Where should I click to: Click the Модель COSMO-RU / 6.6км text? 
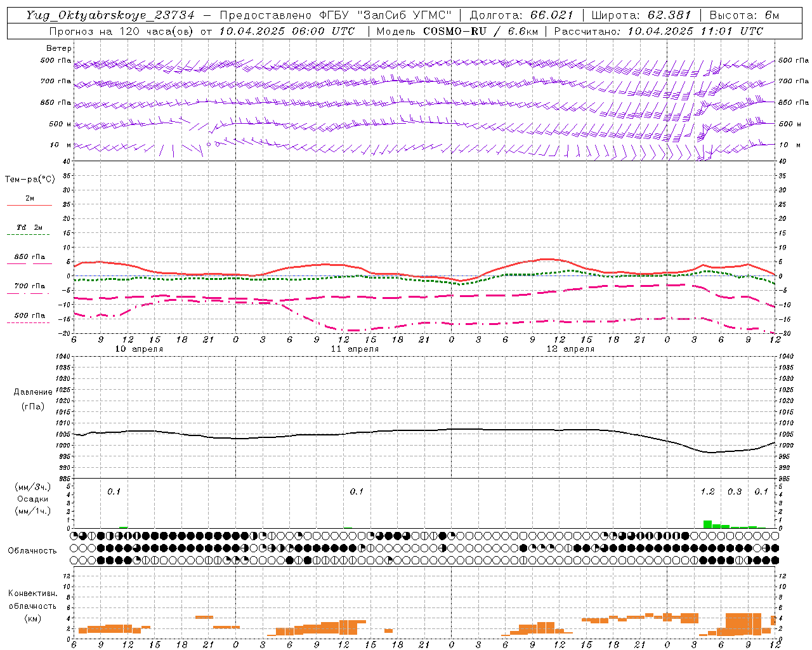coord(457,31)
